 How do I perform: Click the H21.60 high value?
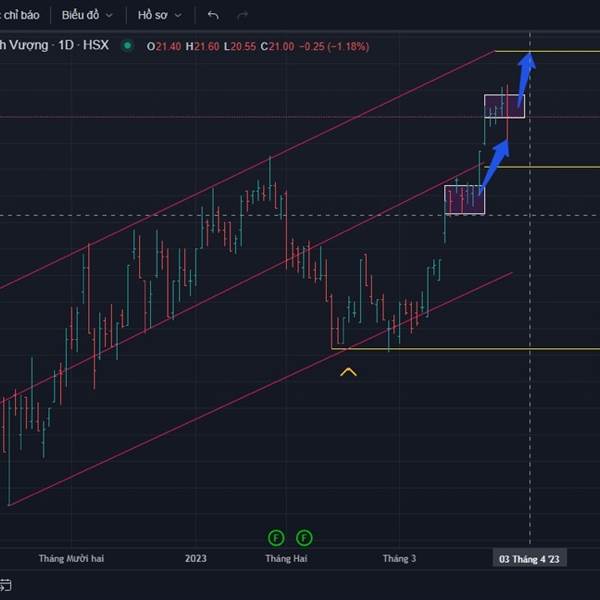(x=202, y=47)
